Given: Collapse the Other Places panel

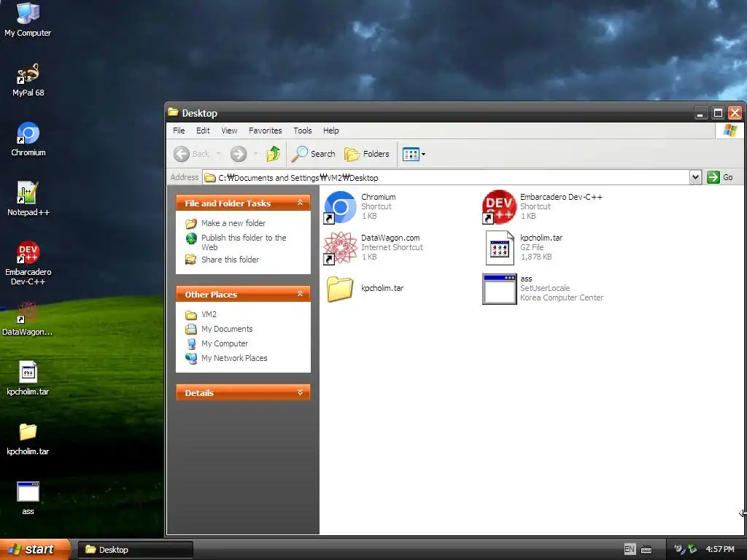Looking at the screenshot, I should pyautogui.click(x=300, y=294).
